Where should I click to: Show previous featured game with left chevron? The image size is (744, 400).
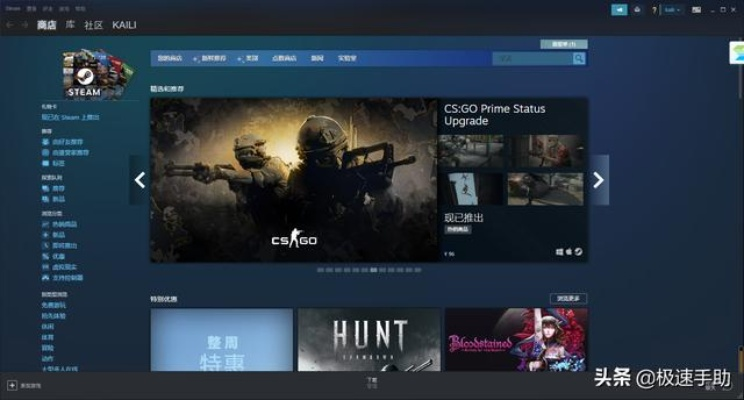140,180
